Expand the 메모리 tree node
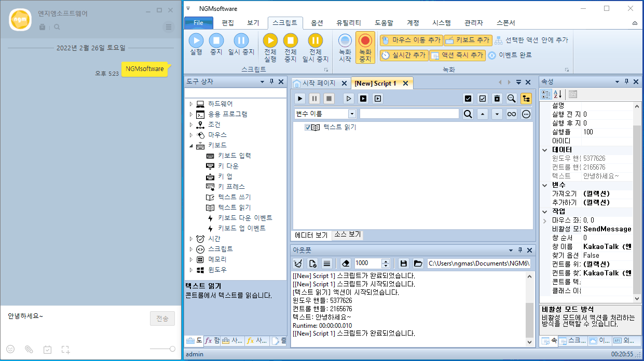The height and width of the screenshot is (361, 644). 190,259
